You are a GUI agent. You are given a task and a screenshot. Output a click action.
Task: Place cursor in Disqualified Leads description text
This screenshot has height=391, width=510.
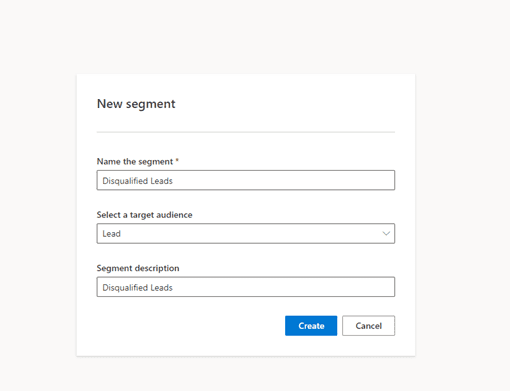point(137,287)
